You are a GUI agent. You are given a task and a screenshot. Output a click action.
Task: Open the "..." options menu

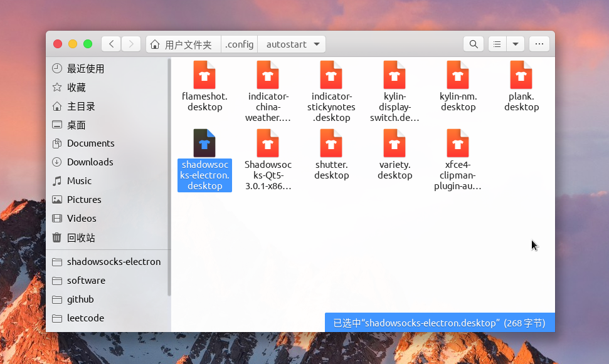(x=539, y=44)
